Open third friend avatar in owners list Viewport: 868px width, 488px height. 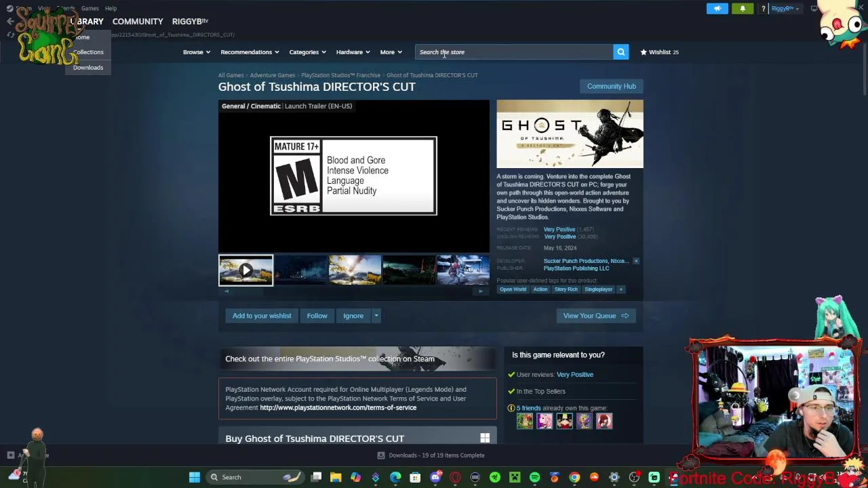pyautogui.click(x=564, y=421)
